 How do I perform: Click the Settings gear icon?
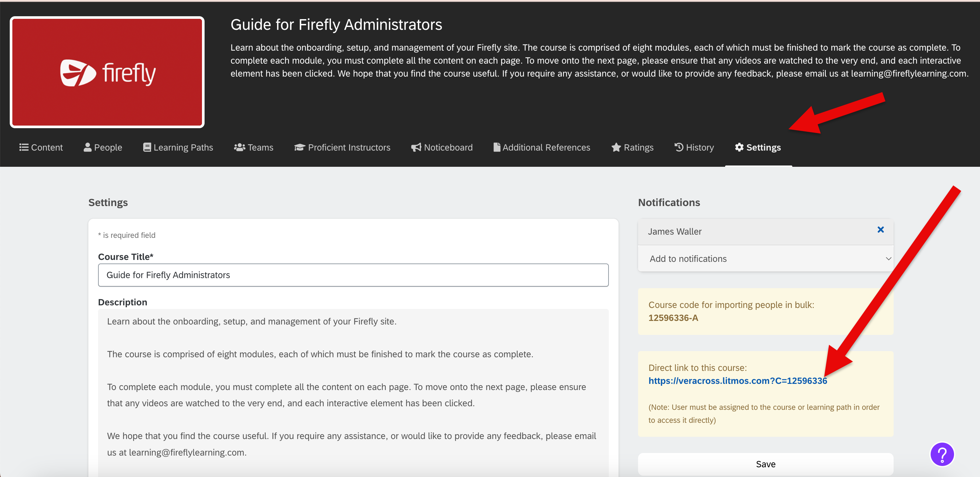pos(739,147)
